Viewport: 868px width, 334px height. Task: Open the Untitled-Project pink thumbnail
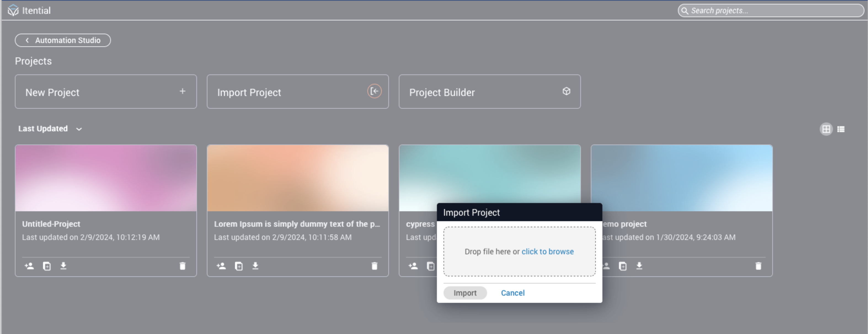106,178
